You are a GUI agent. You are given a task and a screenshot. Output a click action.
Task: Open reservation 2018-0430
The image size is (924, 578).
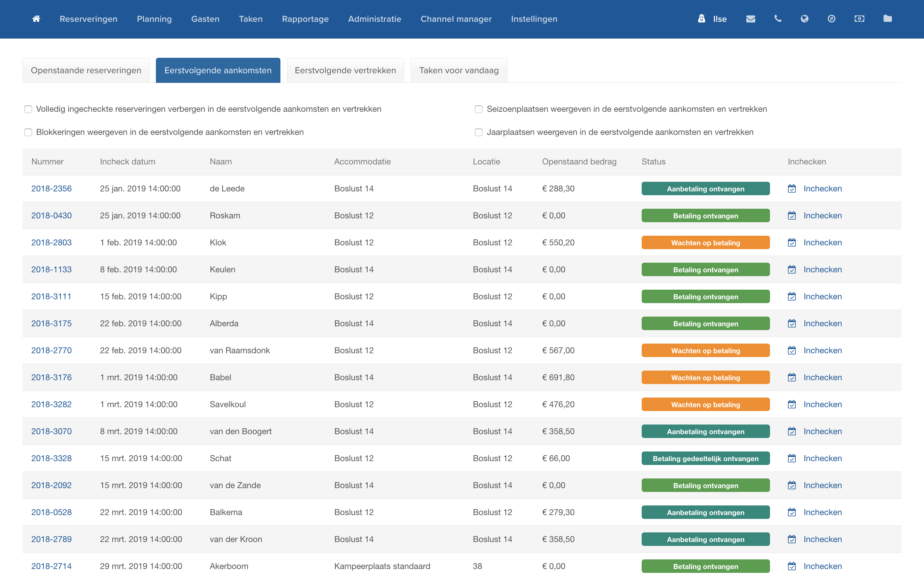[52, 215]
